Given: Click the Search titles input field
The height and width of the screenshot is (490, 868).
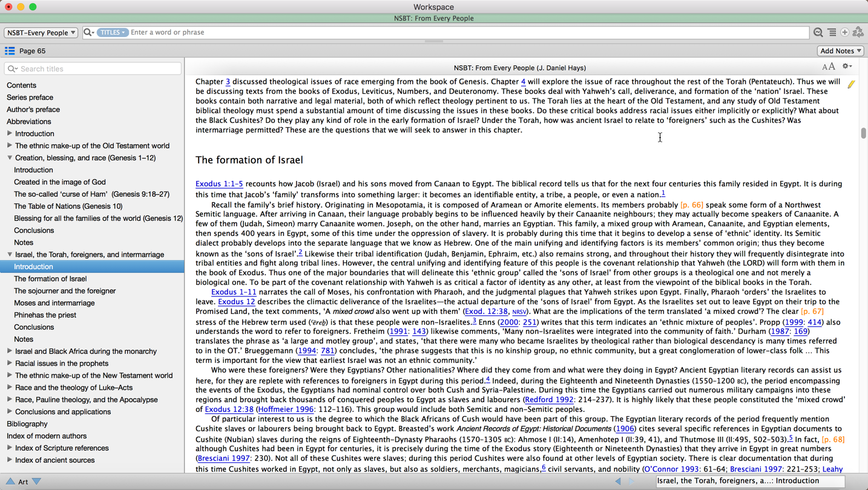Looking at the screenshot, I should (x=93, y=69).
